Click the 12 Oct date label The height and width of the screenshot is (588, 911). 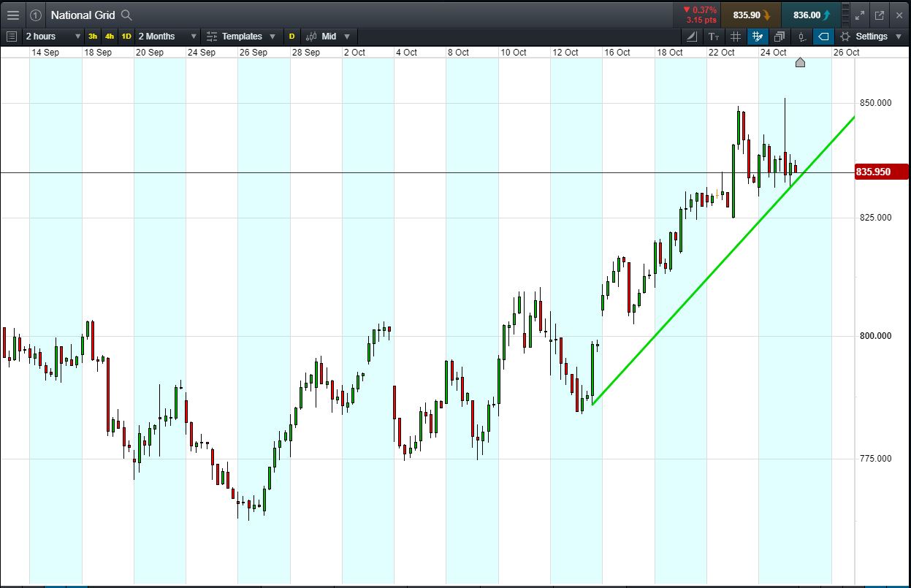click(565, 53)
